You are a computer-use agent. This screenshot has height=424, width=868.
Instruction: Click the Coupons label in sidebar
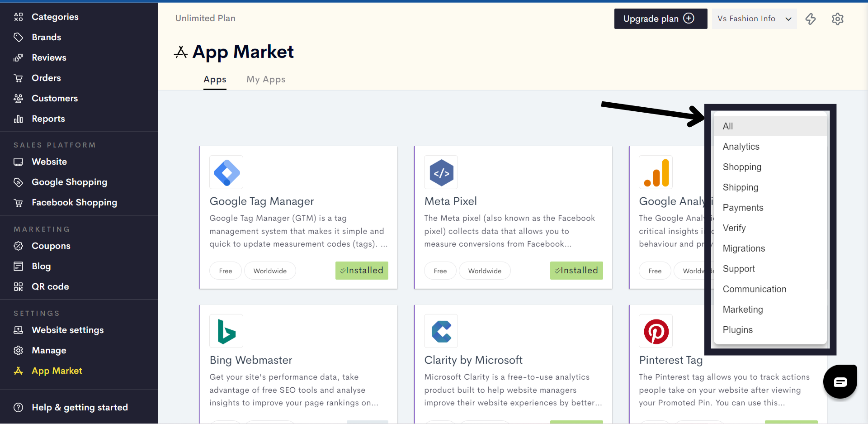[x=51, y=246]
